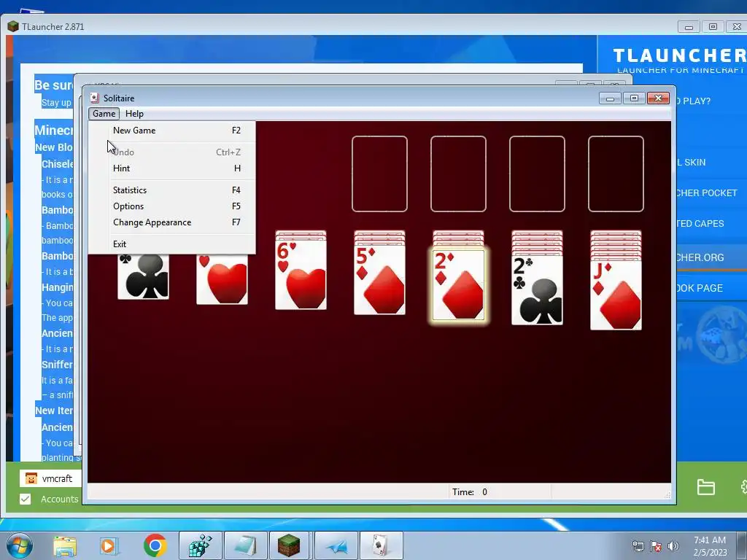The image size is (747, 560).
Task: Open Google Chrome from the taskbar
Action: point(155,545)
